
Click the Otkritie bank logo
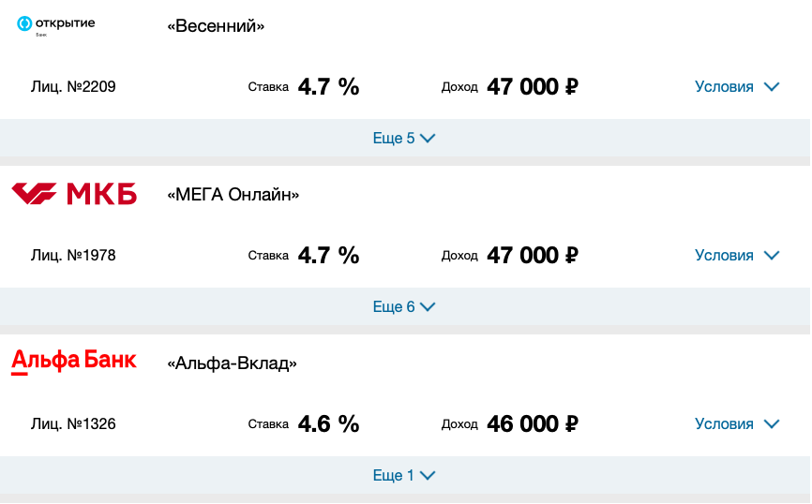56,25
